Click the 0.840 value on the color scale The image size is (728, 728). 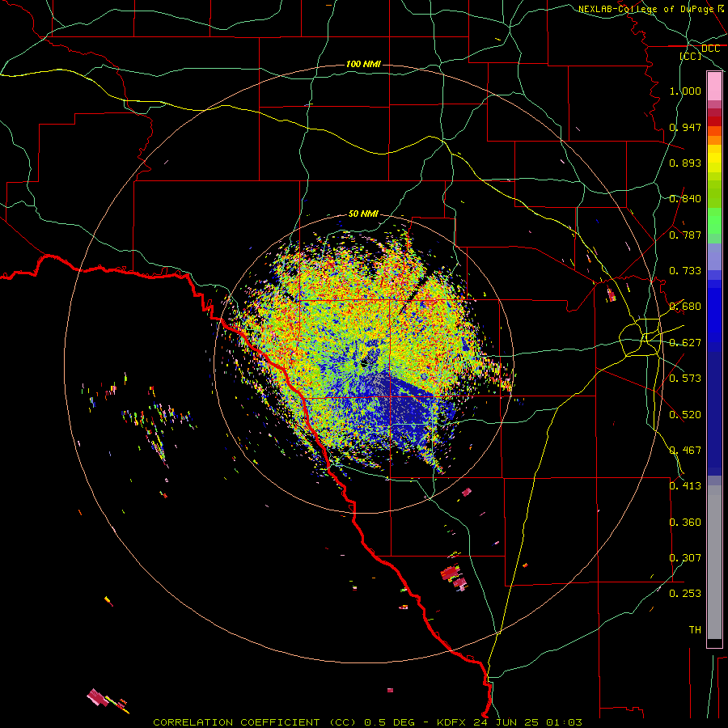[x=685, y=199]
